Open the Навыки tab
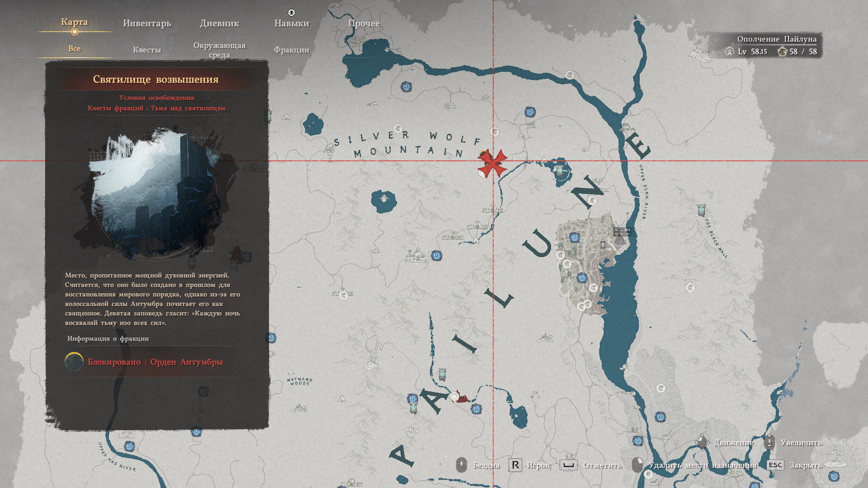Viewport: 868px width, 488px height. pos(292,23)
